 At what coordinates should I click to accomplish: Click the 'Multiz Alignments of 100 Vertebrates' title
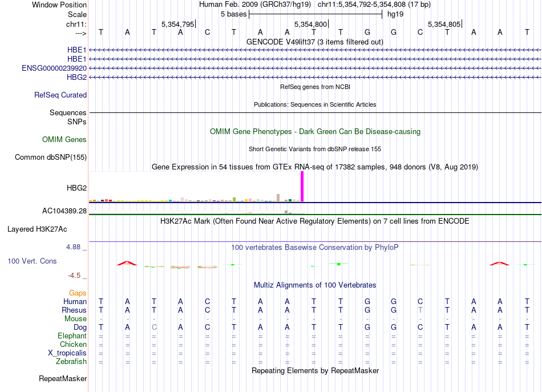pyautogui.click(x=315, y=285)
